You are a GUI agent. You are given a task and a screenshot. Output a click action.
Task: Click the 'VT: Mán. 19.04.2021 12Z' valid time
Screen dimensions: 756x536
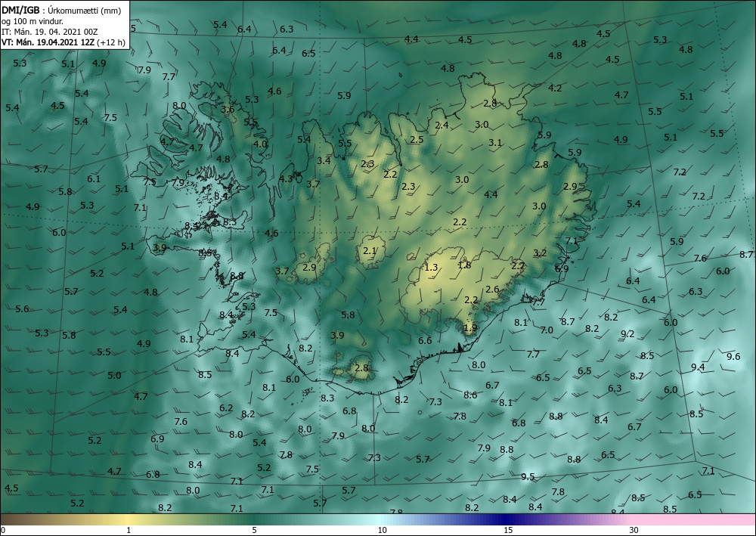48,42
